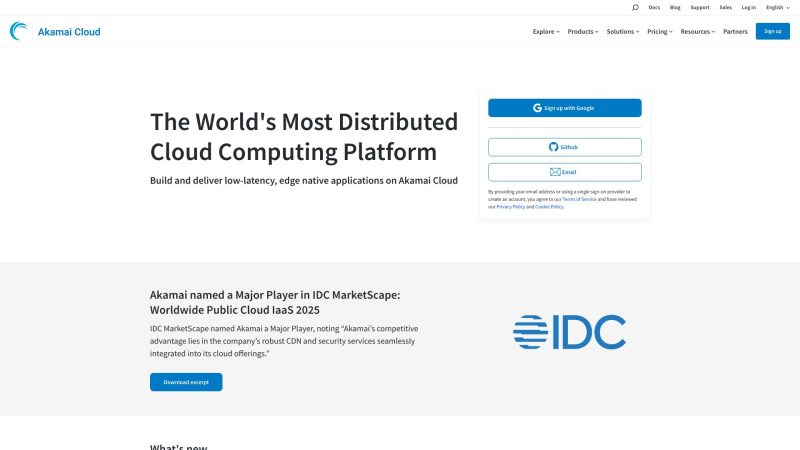Sign up with Google button
Screen dimensions: 800x450
click(565, 108)
